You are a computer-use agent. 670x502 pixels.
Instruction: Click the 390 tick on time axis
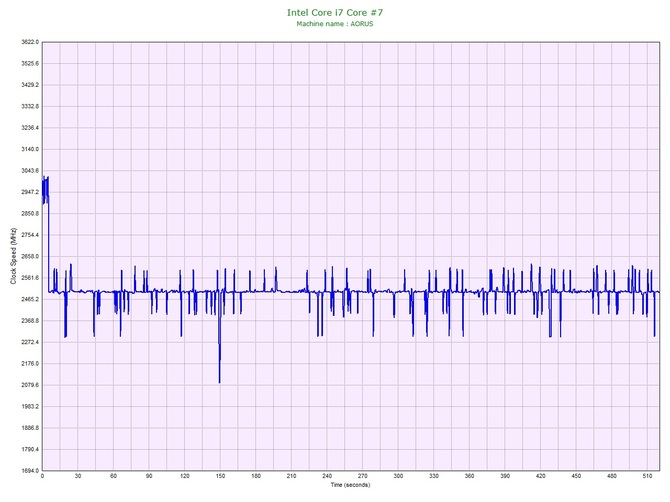pos(505,476)
